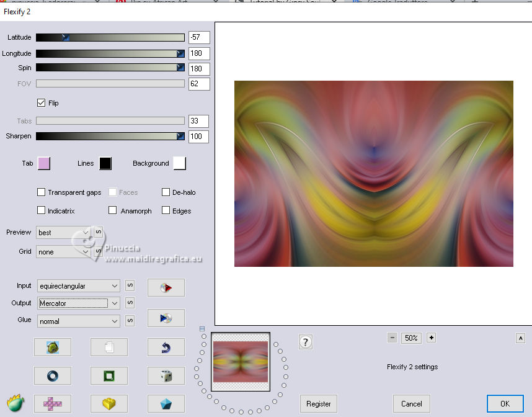Click the Tabs slider track
Image resolution: width=532 pixels, height=417 pixels.
point(110,120)
